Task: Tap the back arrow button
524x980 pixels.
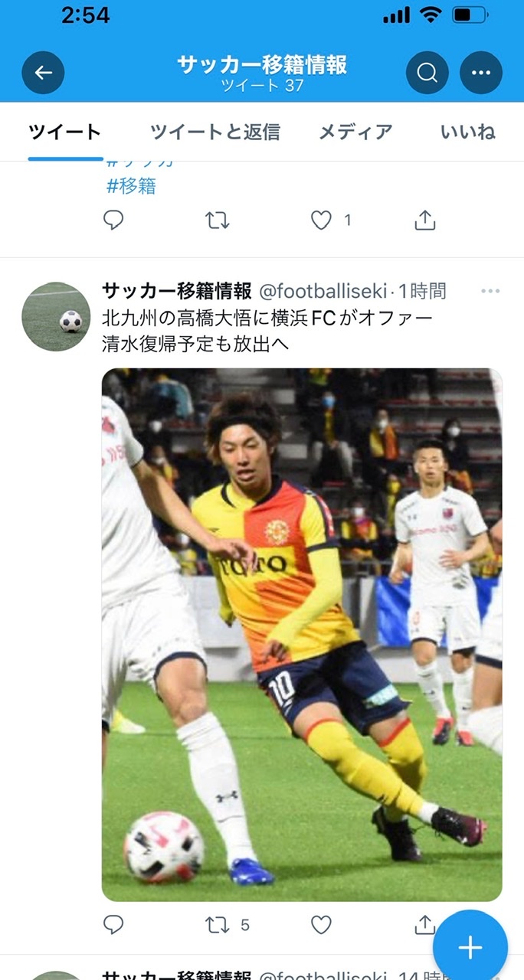Action: [x=43, y=73]
